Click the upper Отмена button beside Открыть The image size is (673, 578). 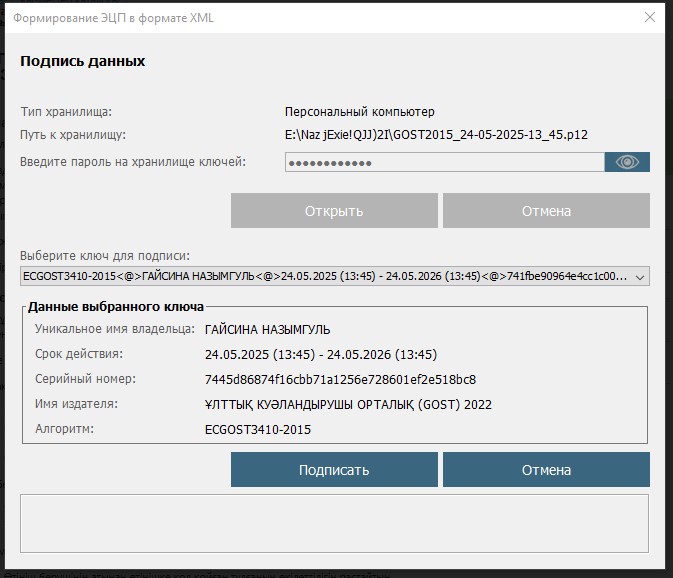tap(546, 211)
